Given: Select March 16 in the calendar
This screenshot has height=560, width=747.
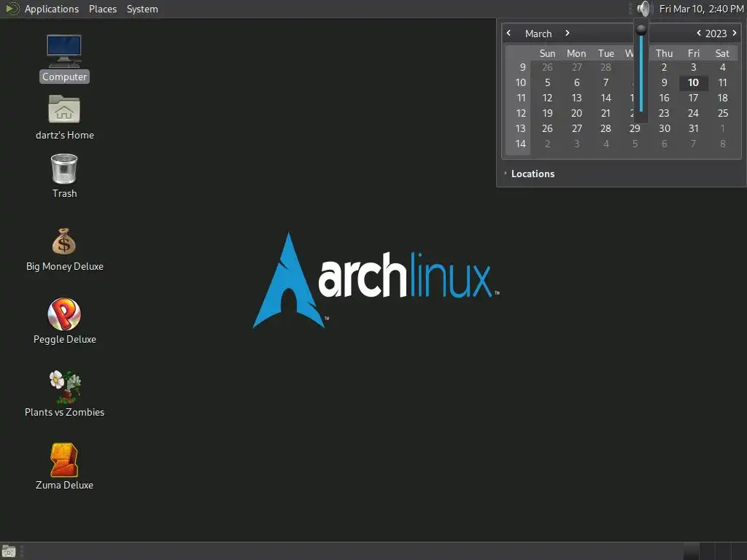Looking at the screenshot, I should point(664,98).
